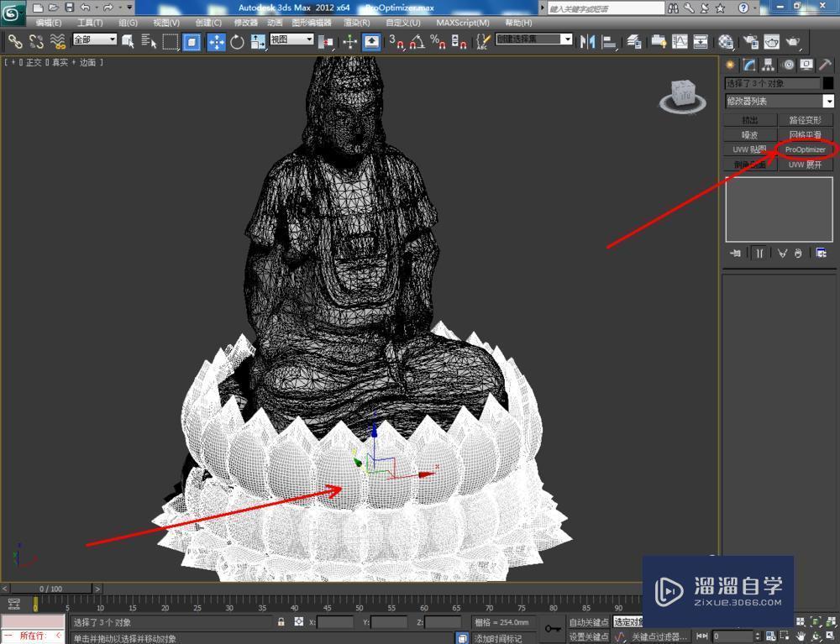Select the Move tool

[215, 39]
